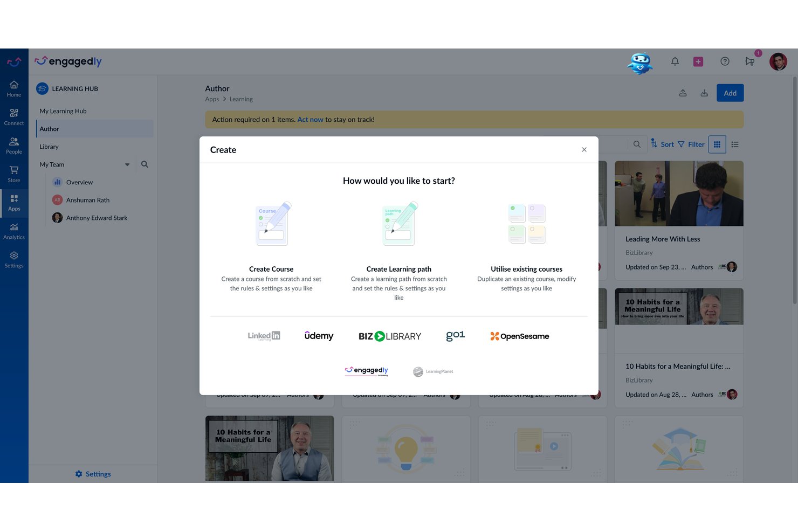Open Analytics in the sidebar

click(x=14, y=231)
